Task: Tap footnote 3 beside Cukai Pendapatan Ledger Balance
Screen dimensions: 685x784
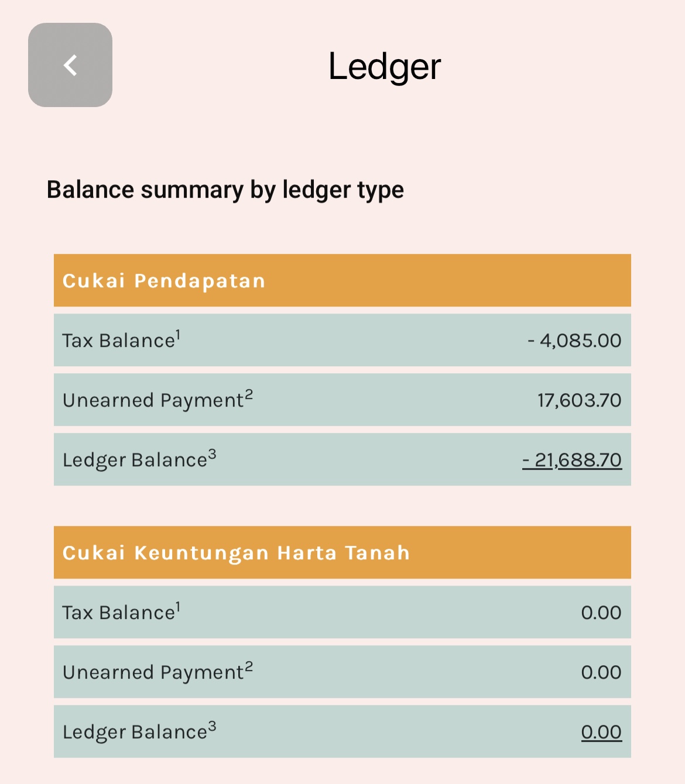Action: [x=212, y=454]
